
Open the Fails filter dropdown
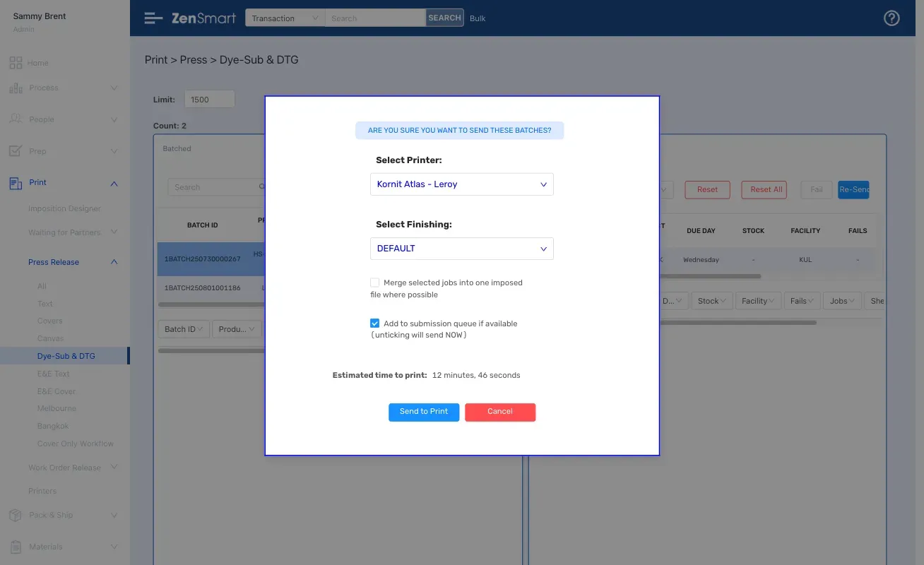(802, 301)
